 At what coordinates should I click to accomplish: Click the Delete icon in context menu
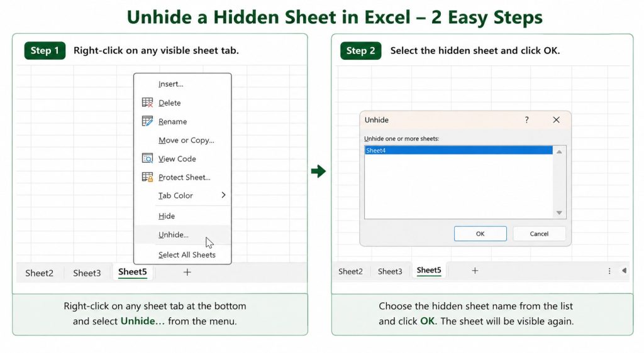click(147, 102)
